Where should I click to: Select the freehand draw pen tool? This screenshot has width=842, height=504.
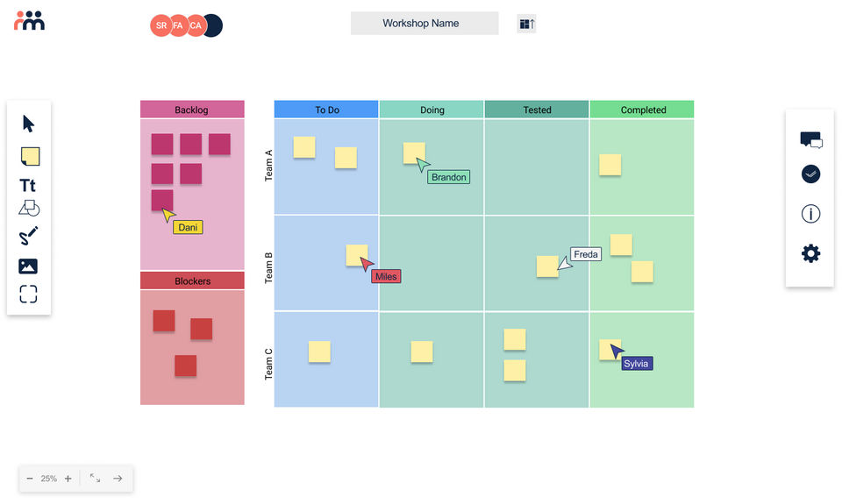tap(29, 236)
